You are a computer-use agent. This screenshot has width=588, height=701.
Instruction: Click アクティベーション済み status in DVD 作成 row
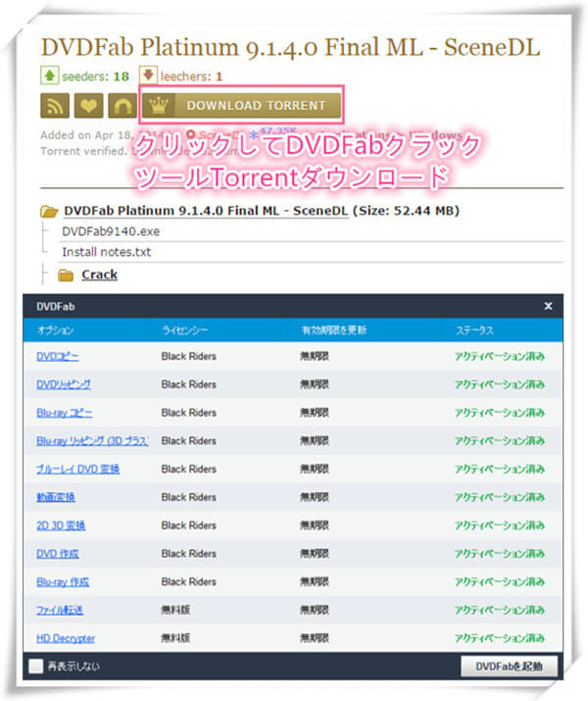point(500,554)
